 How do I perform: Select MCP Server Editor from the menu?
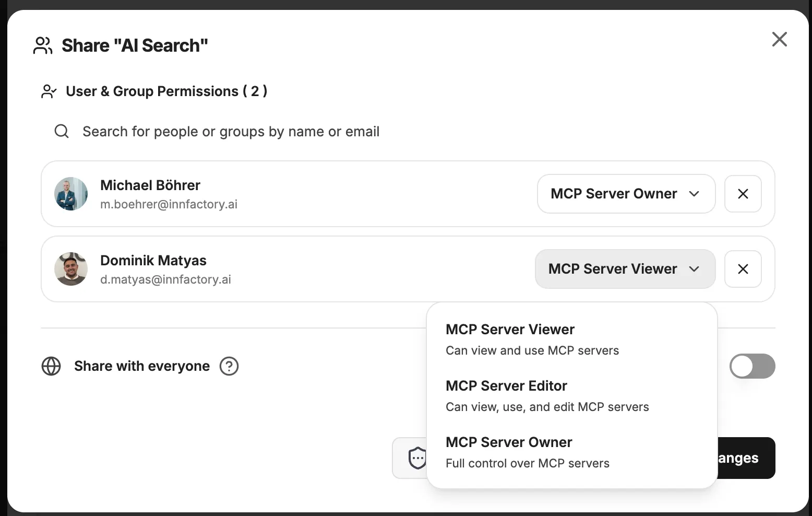click(x=506, y=386)
